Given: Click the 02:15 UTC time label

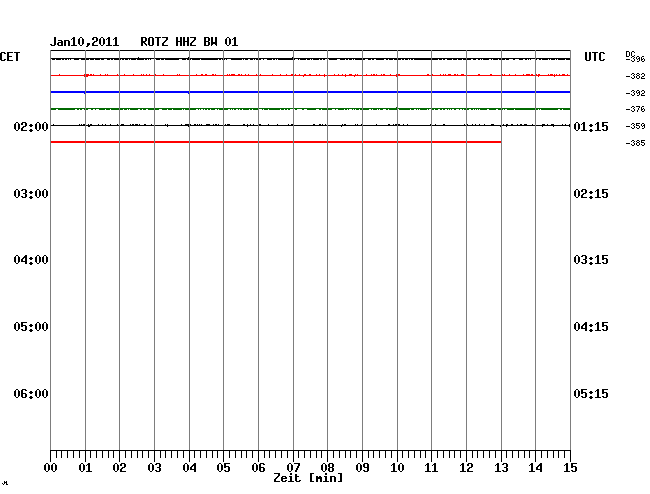Looking at the screenshot, I should [591, 194].
